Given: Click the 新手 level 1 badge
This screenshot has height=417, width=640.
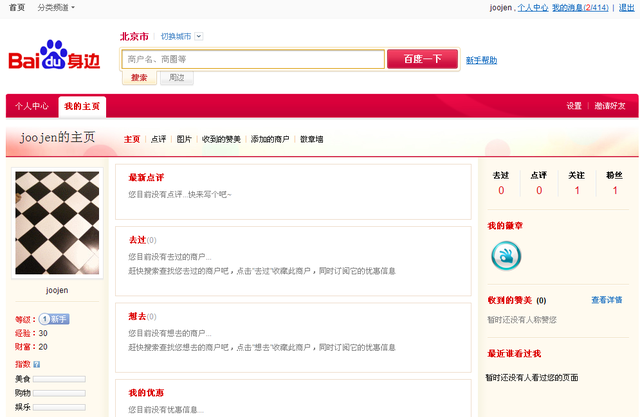Looking at the screenshot, I should click(x=54, y=319).
